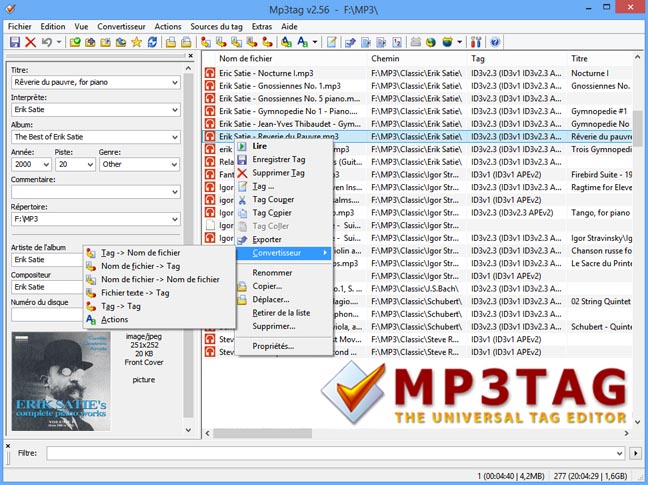Screen dimensions: 648x485
Task: Click the Options tools icon
Action: pyautogui.click(x=476, y=42)
